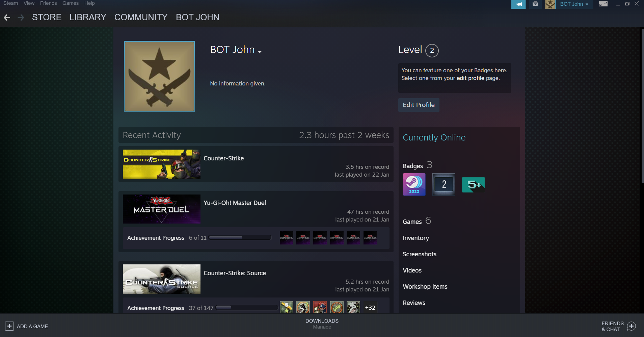Image resolution: width=644 pixels, height=337 pixels.
Task: Expand the BOT John profile name dropdown
Action: pyautogui.click(x=260, y=52)
